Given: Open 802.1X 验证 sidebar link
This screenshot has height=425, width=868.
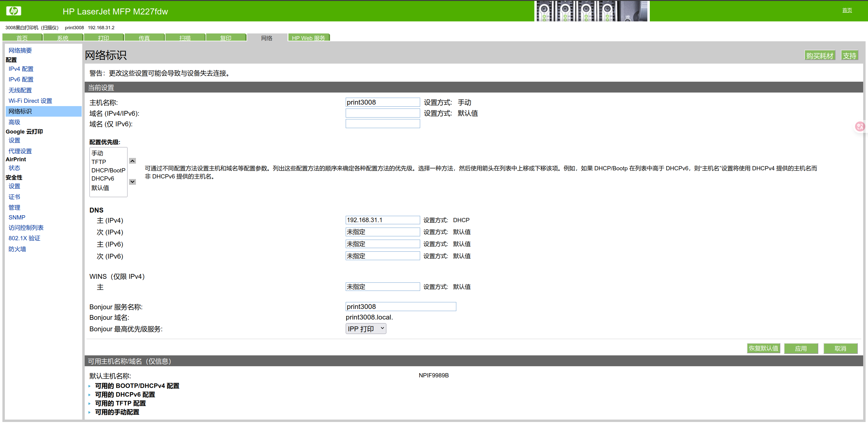Looking at the screenshot, I should click(x=24, y=238).
